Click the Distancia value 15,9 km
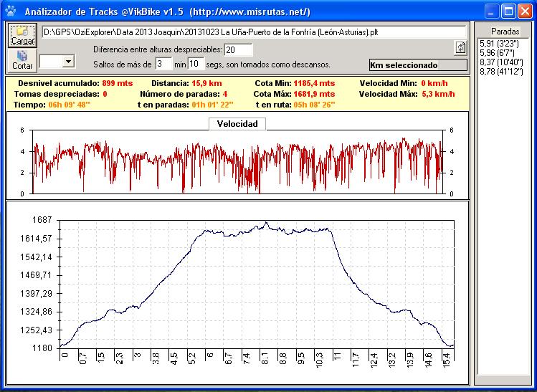Image resolution: width=537 pixels, height=392 pixels. (206, 83)
